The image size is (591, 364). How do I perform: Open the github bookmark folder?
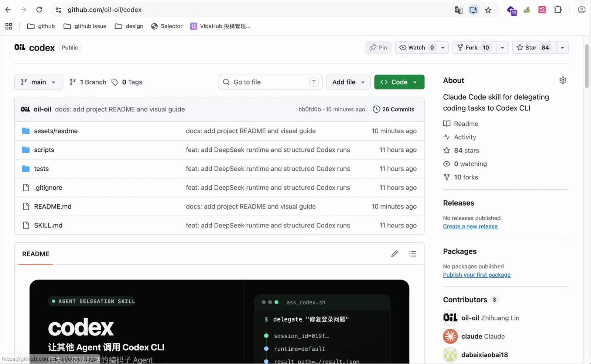[41, 26]
